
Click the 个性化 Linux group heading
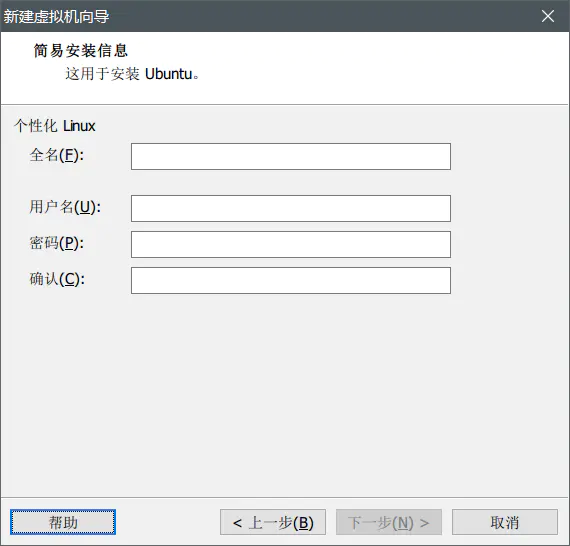coord(55,126)
